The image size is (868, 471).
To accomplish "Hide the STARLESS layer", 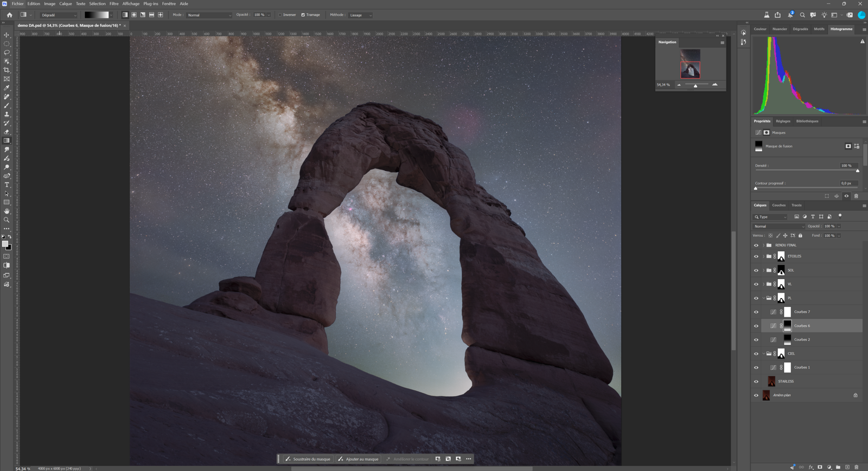I will 756,382.
